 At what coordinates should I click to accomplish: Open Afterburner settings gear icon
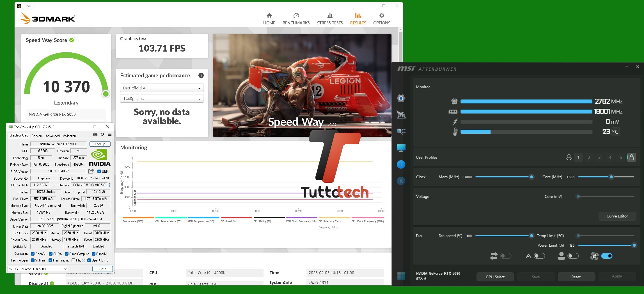point(401,98)
